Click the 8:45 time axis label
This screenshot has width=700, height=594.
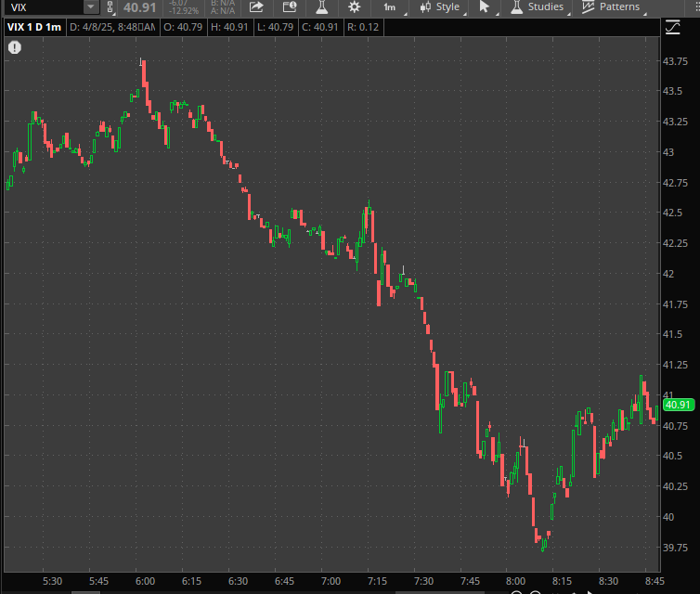[x=655, y=581]
